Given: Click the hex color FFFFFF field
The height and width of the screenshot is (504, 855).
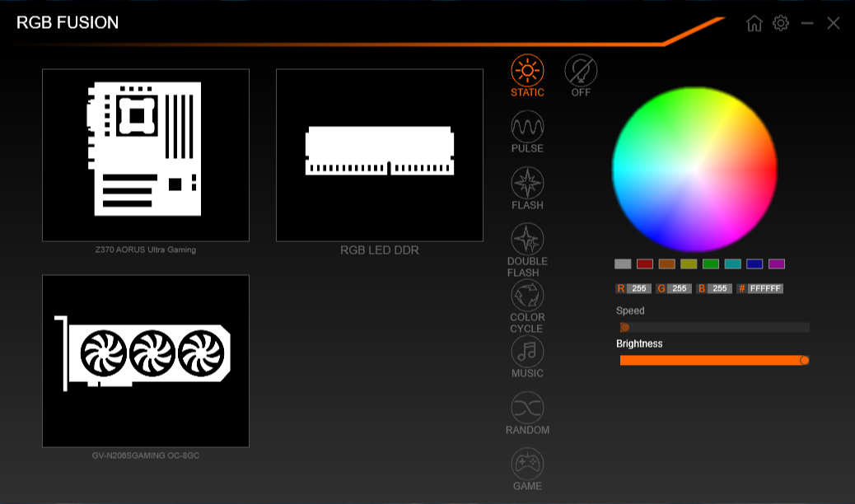Looking at the screenshot, I should point(765,288).
